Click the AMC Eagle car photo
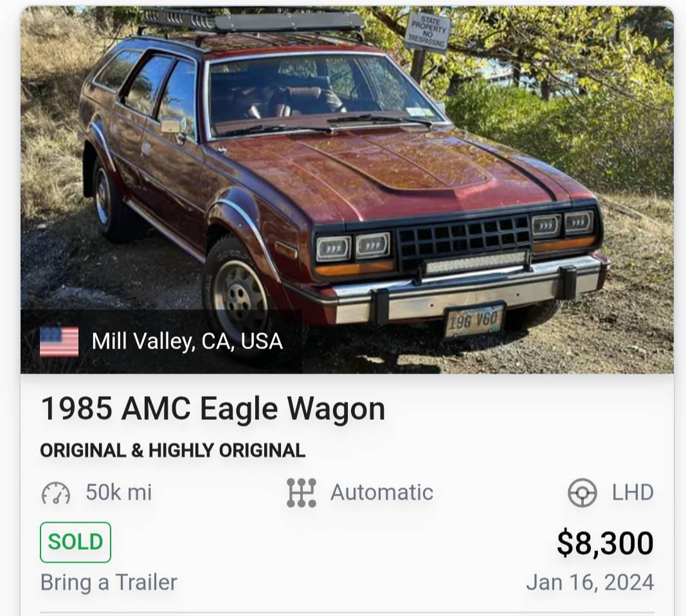The image size is (686, 616). 347,190
